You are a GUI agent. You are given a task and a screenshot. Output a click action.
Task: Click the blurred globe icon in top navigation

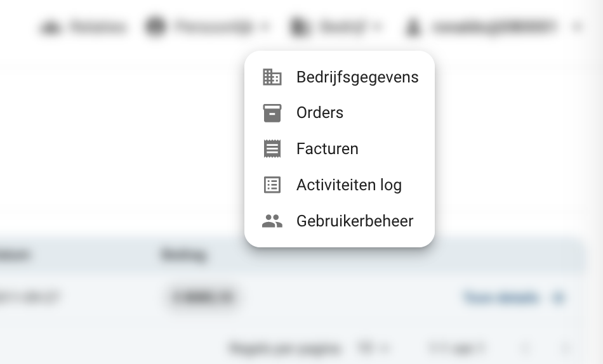[x=156, y=27]
